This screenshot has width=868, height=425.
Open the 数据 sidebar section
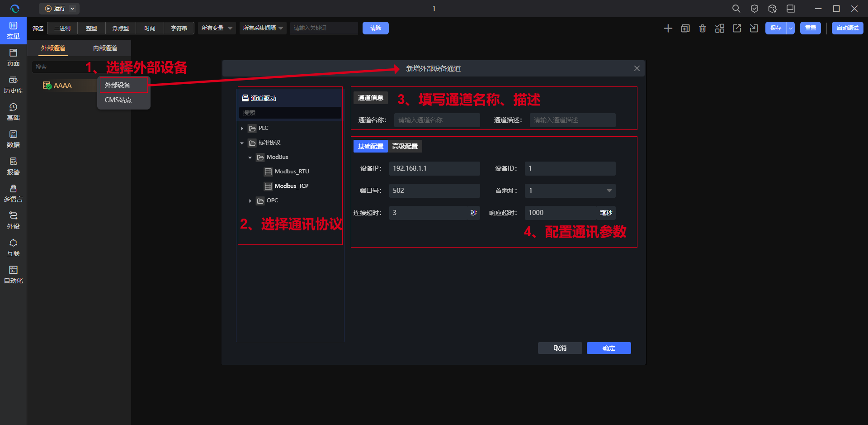point(13,139)
